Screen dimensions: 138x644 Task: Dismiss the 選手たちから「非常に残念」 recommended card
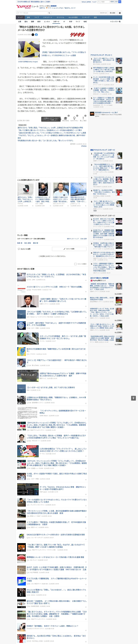coord(33,206)
